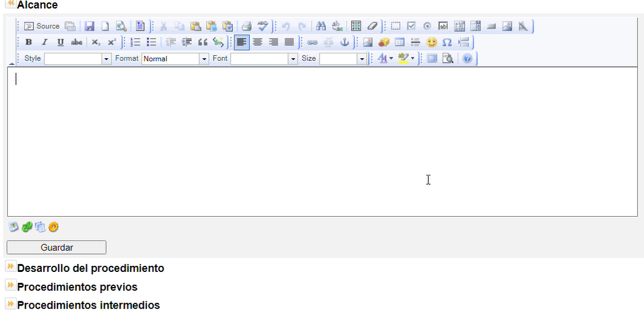The width and height of the screenshot is (644, 315).
Task: Insert a hyperlink with the chain icon
Action: (312, 42)
